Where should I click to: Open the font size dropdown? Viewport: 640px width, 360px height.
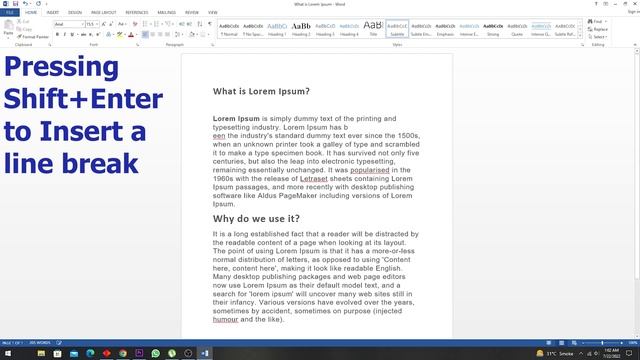[97, 24]
